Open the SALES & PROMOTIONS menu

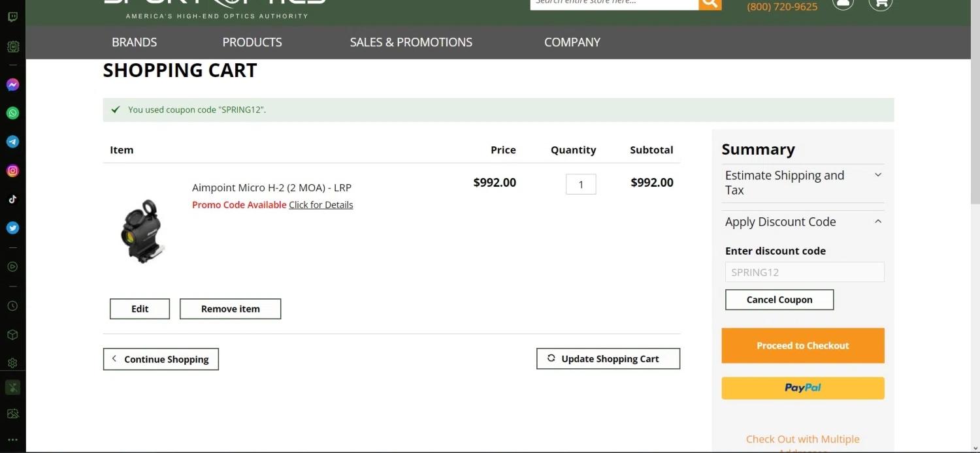[x=410, y=42]
